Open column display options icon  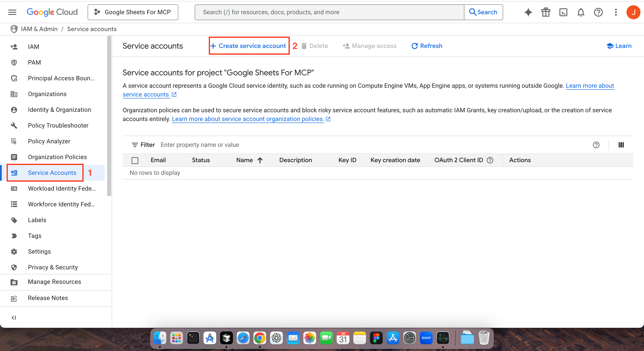point(621,145)
